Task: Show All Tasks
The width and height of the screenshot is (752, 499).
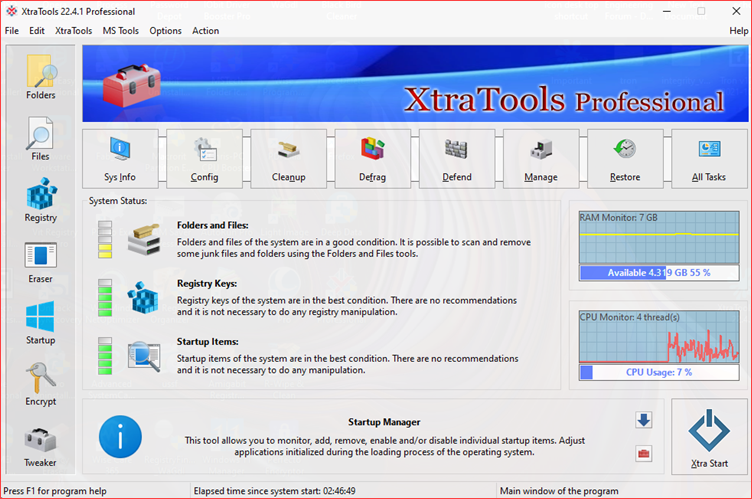Action: (709, 159)
